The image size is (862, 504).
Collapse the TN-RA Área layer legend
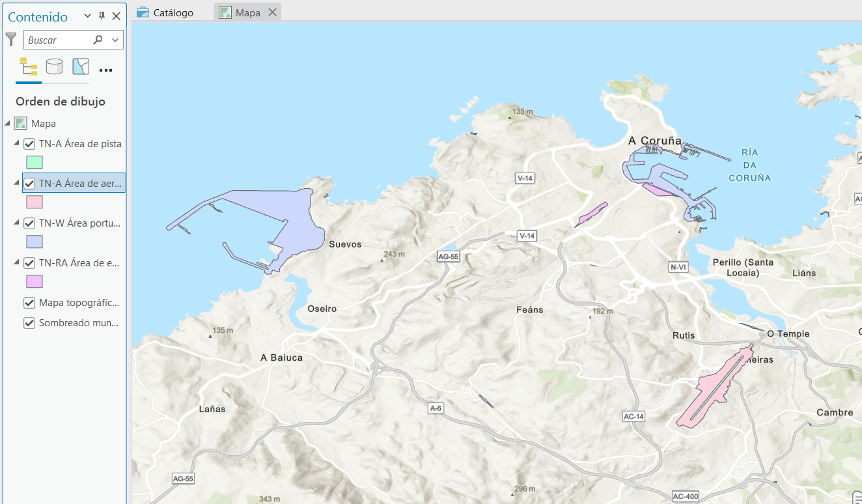click(x=16, y=263)
